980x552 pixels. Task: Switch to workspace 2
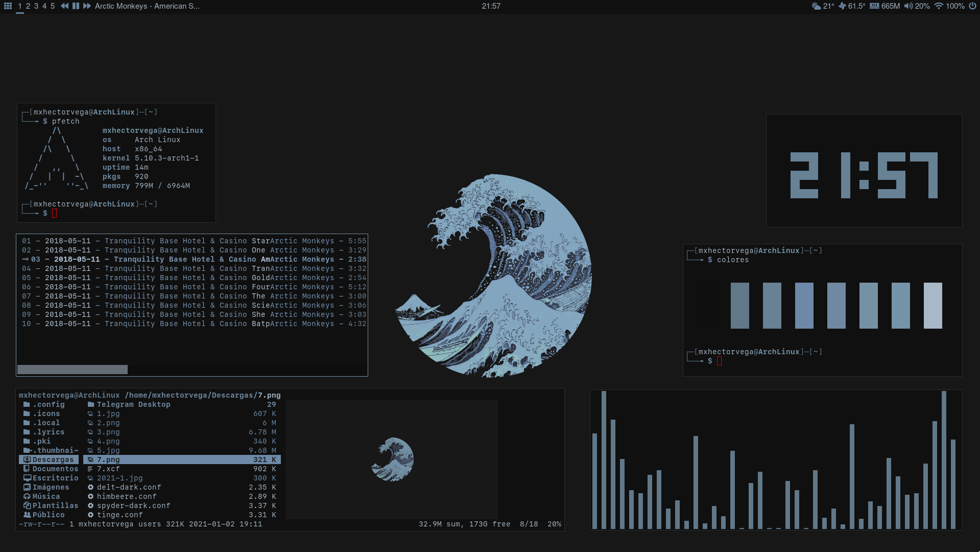click(x=28, y=6)
